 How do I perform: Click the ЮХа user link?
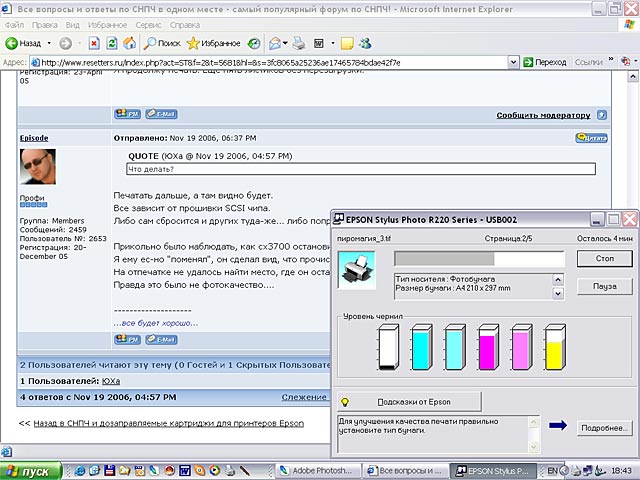111,381
